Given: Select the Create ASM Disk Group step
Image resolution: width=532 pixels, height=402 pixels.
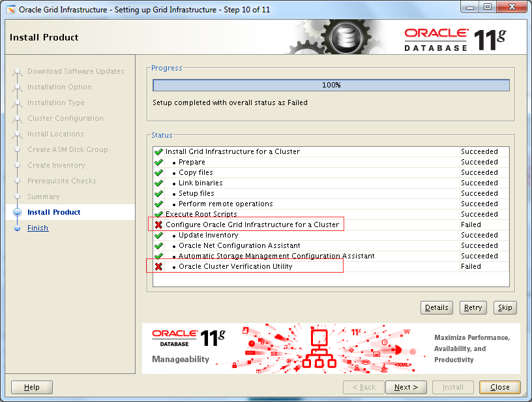Looking at the screenshot, I should 68,149.
